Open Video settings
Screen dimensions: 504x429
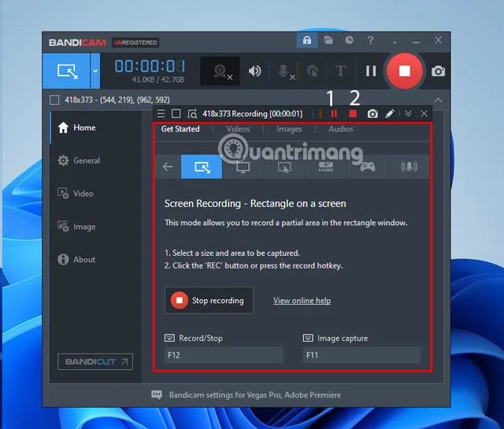tap(95, 194)
